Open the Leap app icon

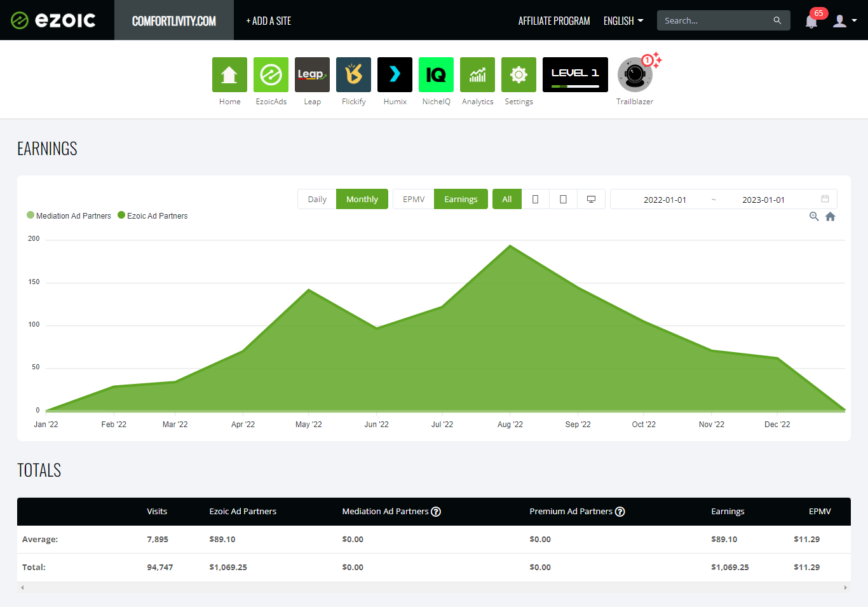312,74
